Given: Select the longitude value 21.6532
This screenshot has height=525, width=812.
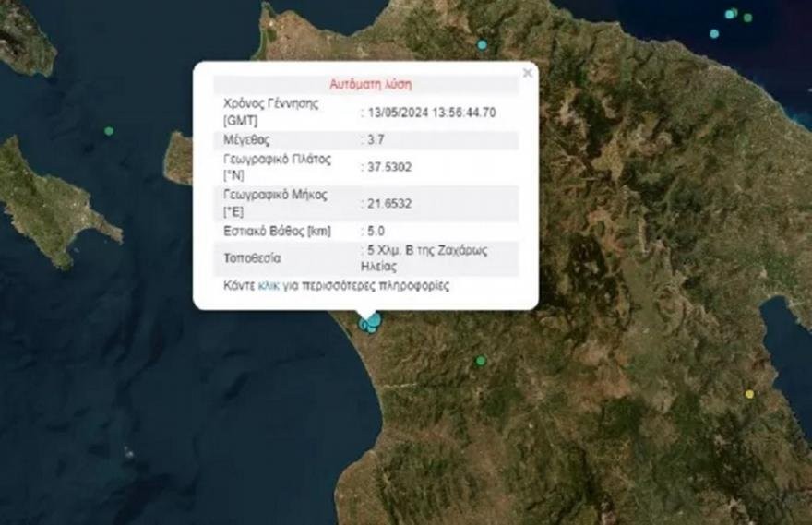Looking at the screenshot, I should click(387, 203).
